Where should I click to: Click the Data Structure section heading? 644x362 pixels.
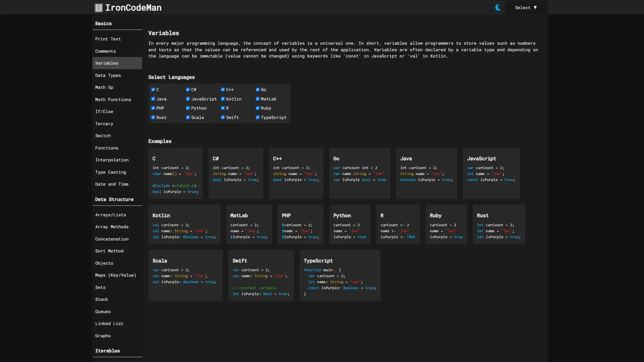[114, 199]
